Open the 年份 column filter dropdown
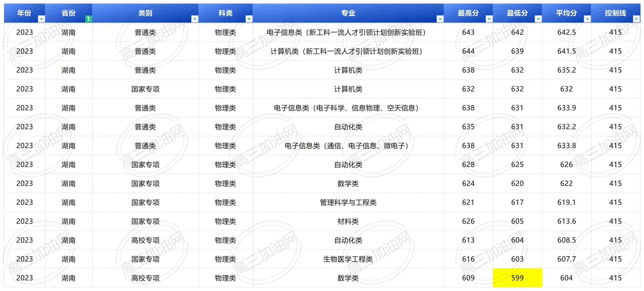 coord(42,19)
